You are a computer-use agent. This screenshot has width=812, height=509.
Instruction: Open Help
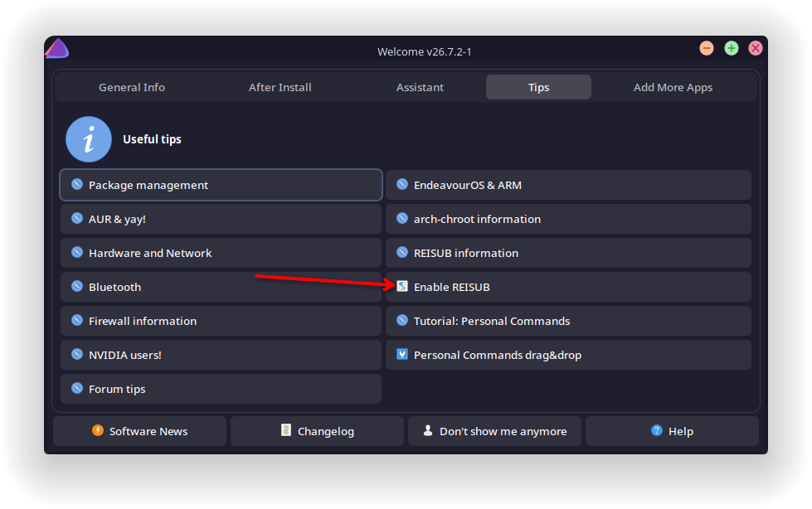672,431
